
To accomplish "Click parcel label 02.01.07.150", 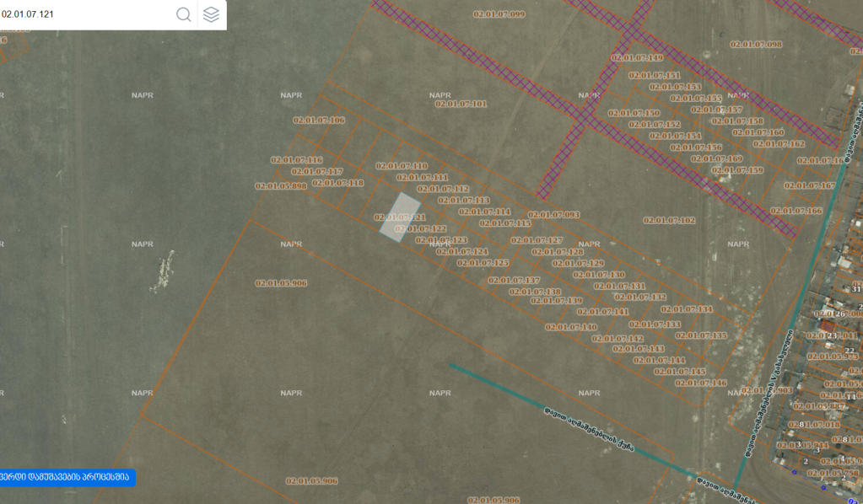I will coord(634,113).
